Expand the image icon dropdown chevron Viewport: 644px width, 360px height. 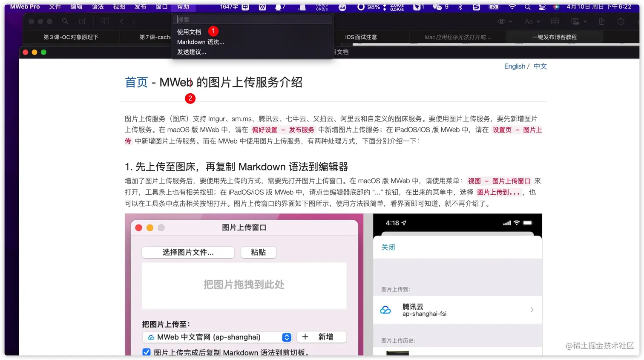(585, 22)
